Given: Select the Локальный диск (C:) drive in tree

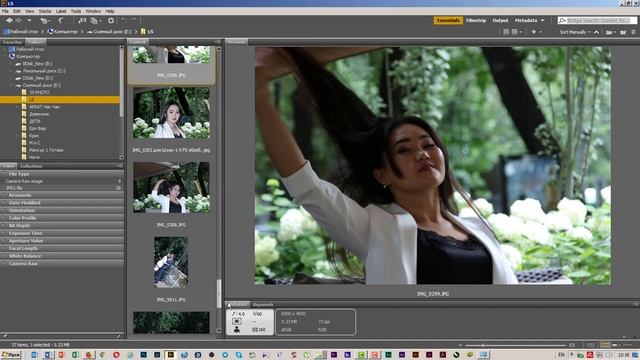Looking at the screenshot, I should point(44,71).
